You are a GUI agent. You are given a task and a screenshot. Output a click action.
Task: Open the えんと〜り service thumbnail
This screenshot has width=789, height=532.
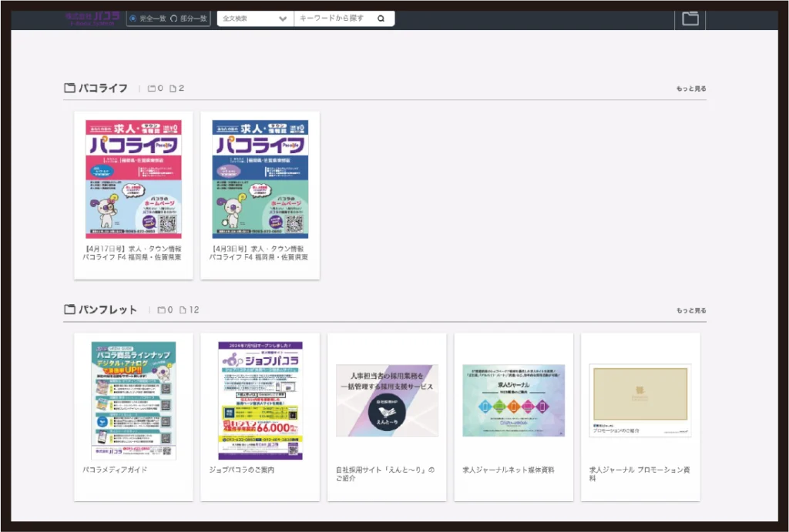[387, 401]
